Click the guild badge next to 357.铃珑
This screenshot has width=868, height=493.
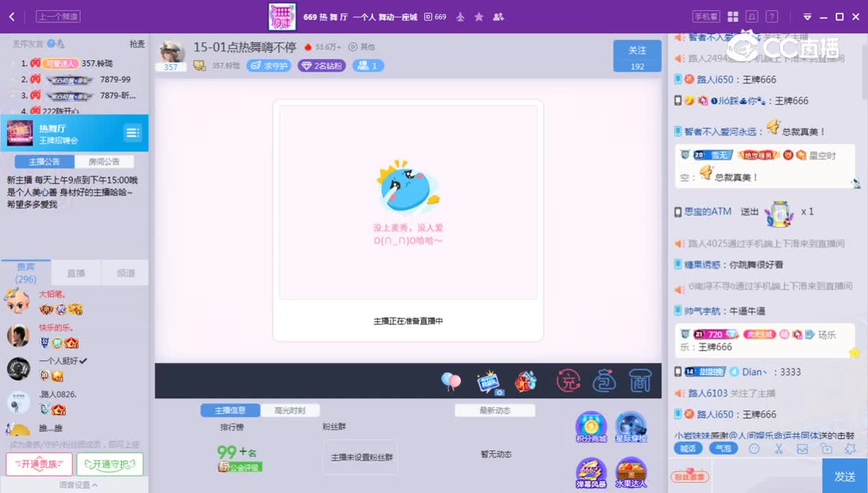coord(199,66)
